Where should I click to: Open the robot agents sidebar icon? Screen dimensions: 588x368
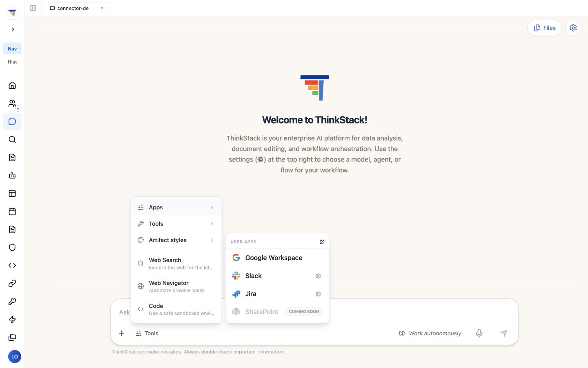(12, 175)
